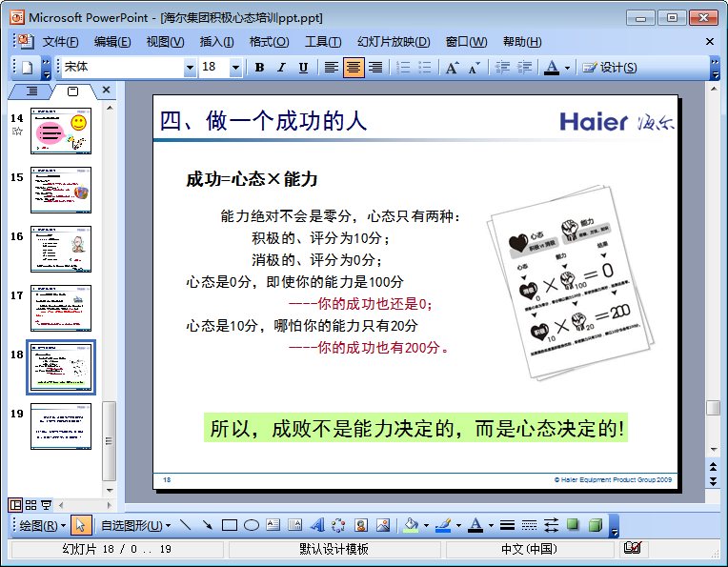Open 插入(I) menu

[216, 42]
